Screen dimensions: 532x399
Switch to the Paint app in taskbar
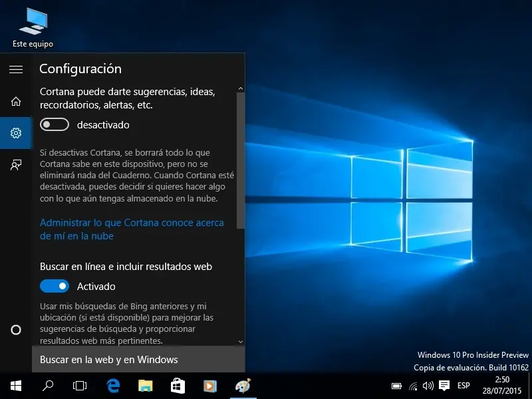(243, 386)
